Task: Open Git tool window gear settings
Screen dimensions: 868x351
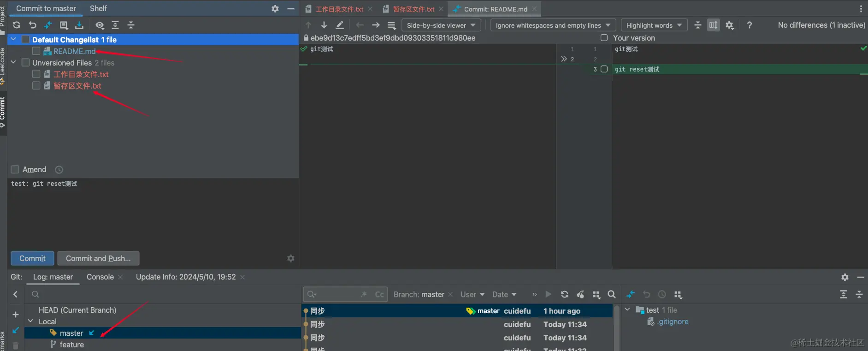Action: (x=844, y=277)
